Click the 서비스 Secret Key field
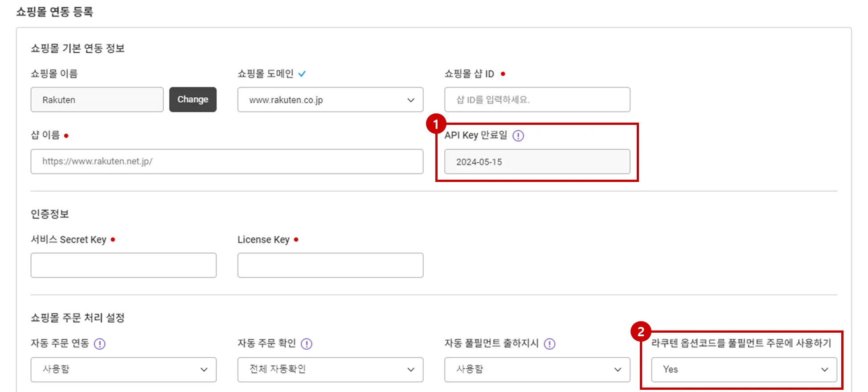The width and height of the screenshot is (868, 392). click(123, 265)
